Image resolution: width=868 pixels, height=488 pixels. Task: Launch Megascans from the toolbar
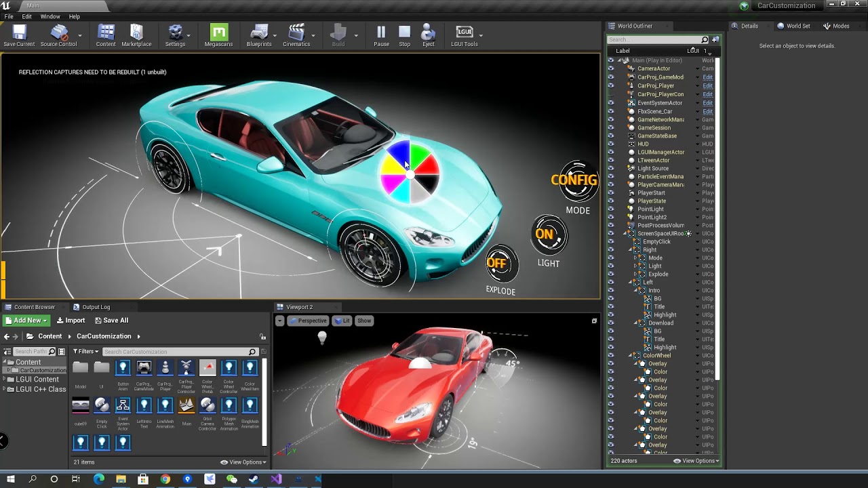click(218, 36)
